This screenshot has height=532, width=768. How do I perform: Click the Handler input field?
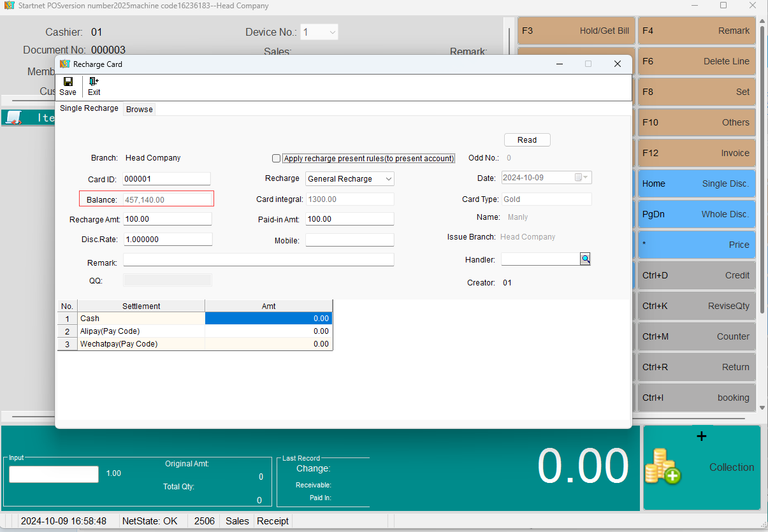tap(540, 259)
